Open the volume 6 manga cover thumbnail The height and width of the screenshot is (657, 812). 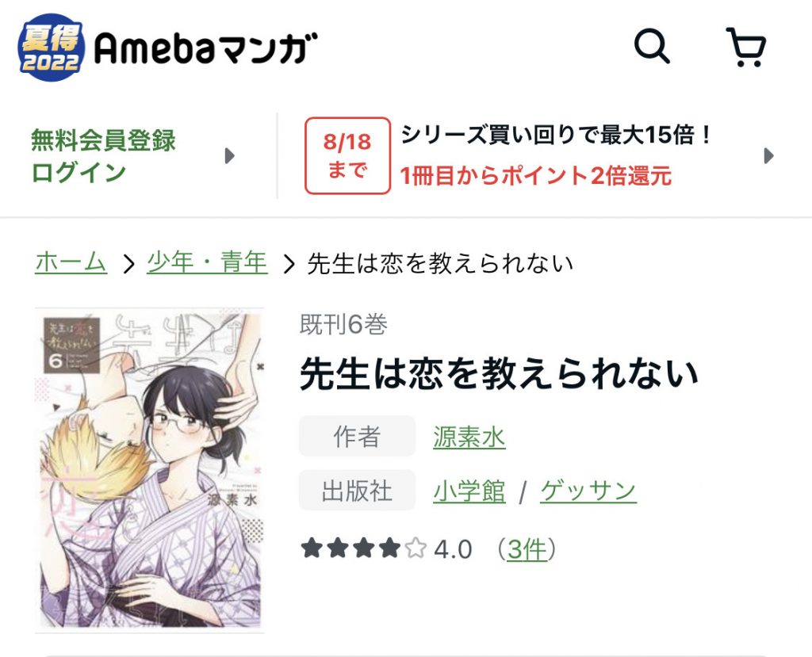click(x=150, y=470)
